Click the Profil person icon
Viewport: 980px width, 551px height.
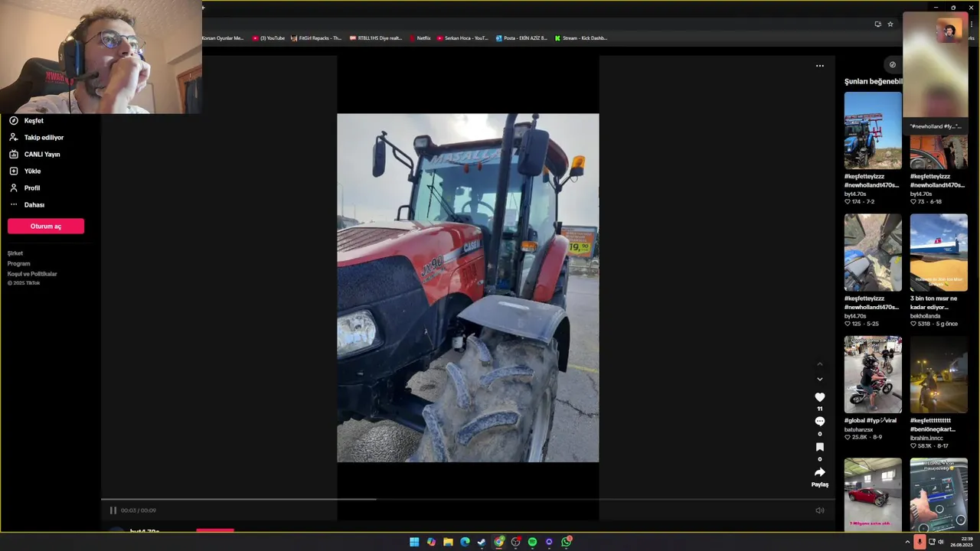click(x=13, y=188)
